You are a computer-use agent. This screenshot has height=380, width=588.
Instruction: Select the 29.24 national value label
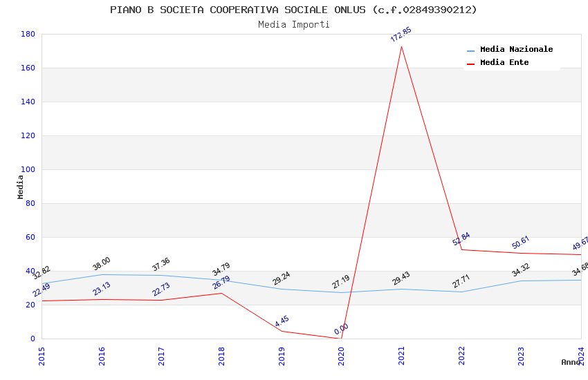point(281,278)
